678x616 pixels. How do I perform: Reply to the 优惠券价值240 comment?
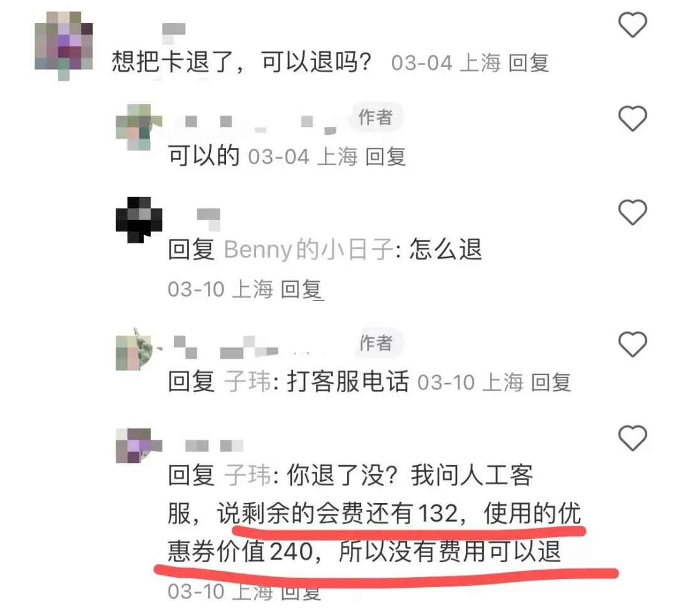coord(301,592)
